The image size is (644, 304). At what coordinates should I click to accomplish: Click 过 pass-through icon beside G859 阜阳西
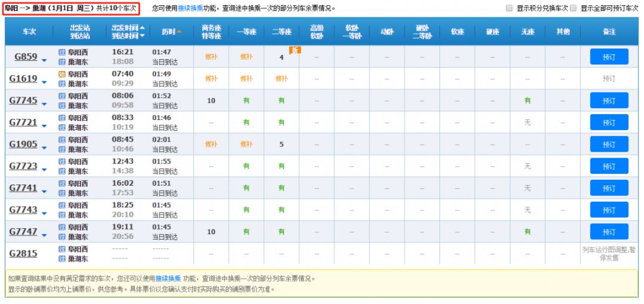[x=62, y=52]
